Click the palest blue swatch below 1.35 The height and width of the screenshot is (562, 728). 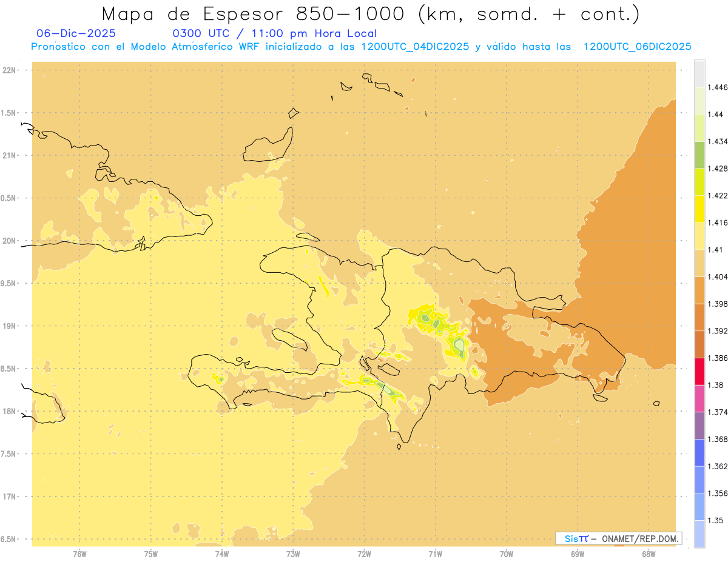point(699,534)
